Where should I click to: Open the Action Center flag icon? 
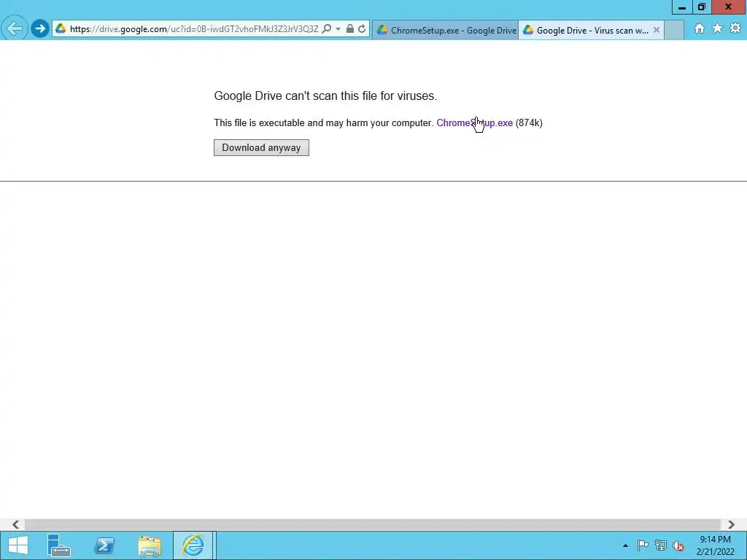(643, 545)
